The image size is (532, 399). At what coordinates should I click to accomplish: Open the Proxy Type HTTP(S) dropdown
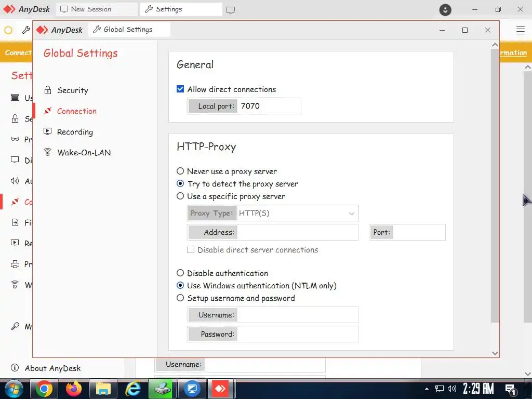point(273,213)
